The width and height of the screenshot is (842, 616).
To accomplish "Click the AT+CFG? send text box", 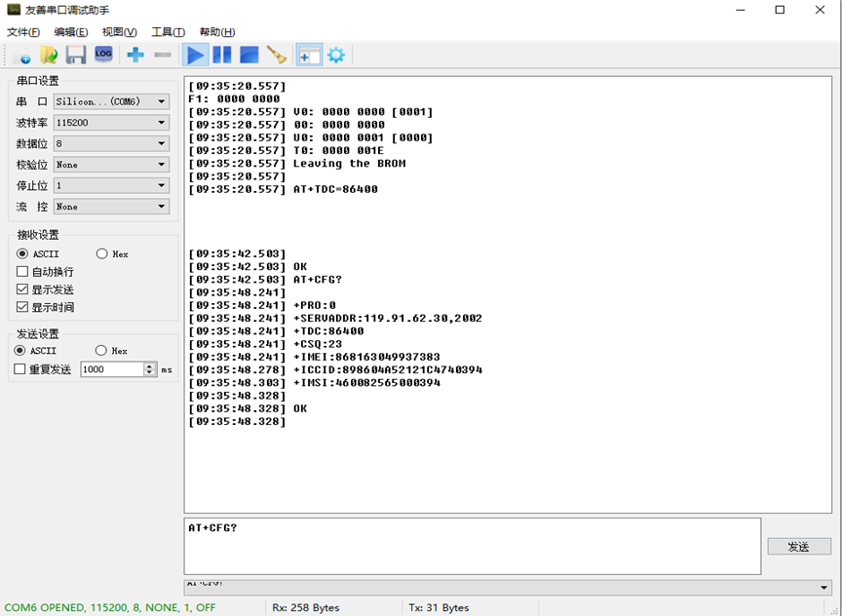I will (473, 546).
